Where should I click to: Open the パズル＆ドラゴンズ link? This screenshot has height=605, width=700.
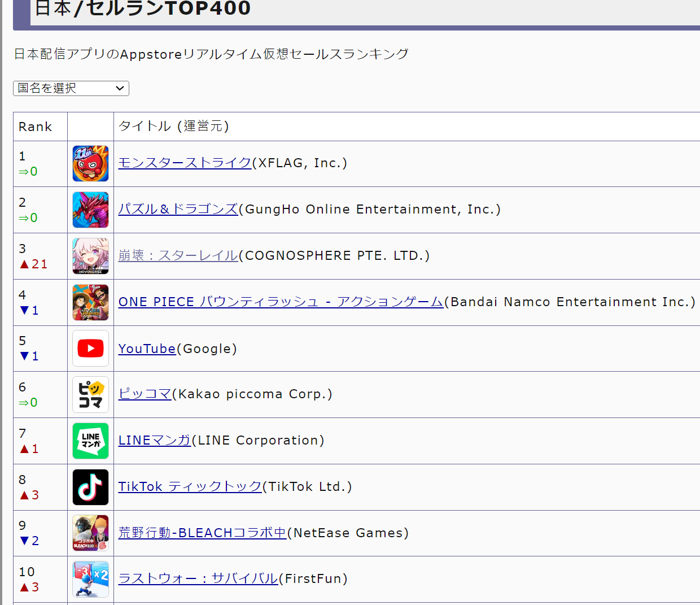coord(178,209)
